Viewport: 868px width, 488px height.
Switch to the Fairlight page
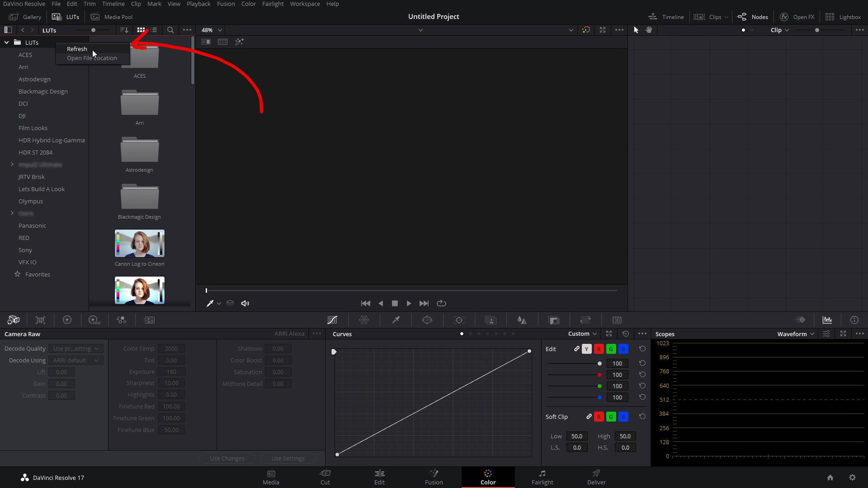pyautogui.click(x=542, y=477)
